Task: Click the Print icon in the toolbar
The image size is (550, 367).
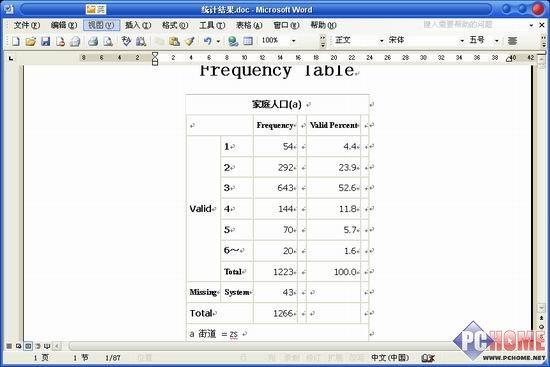Action: coord(93,41)
